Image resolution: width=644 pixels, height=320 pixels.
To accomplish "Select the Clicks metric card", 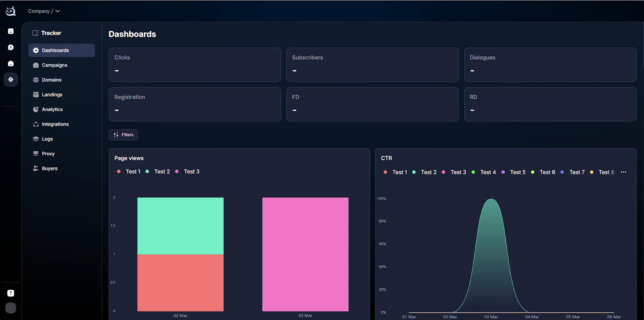I will [x=195, y=65].
